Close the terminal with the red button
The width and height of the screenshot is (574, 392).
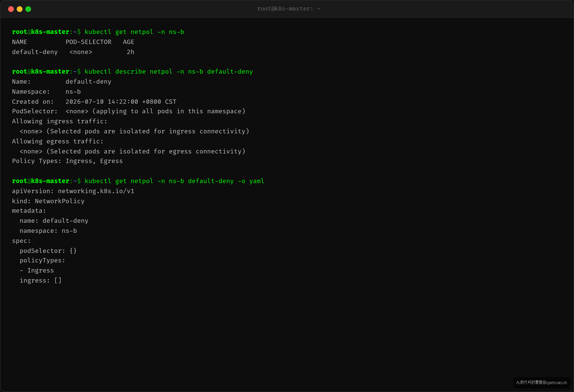coord(11,9)
